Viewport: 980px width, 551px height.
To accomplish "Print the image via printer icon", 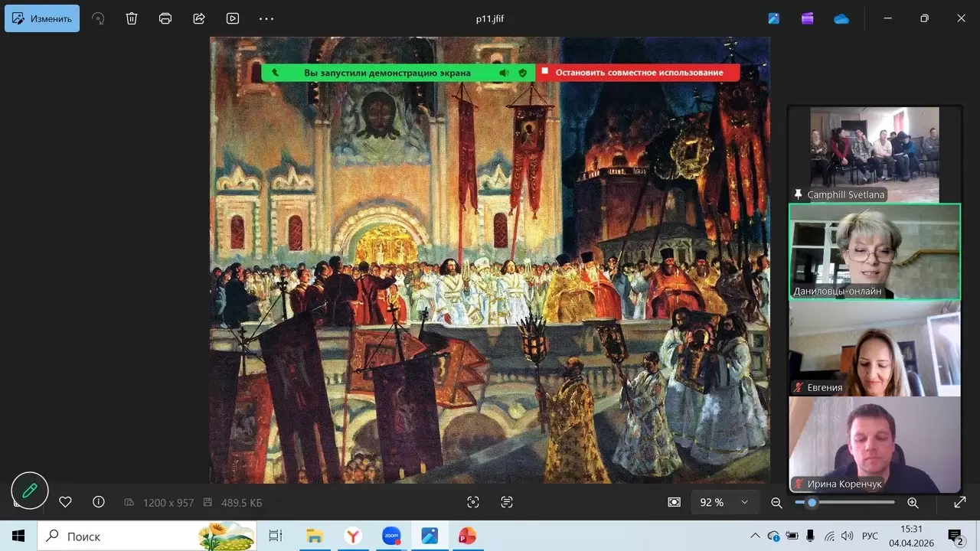I will (165, 18).
